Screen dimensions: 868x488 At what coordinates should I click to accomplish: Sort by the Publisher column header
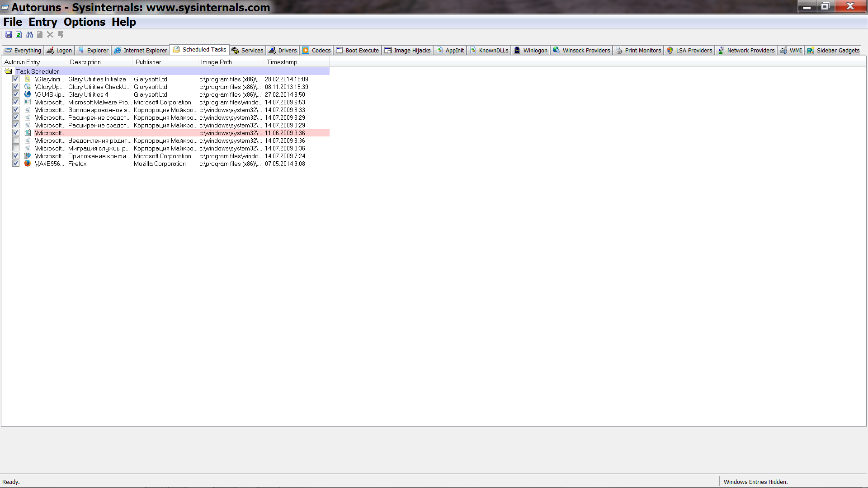tap(148, 62)
